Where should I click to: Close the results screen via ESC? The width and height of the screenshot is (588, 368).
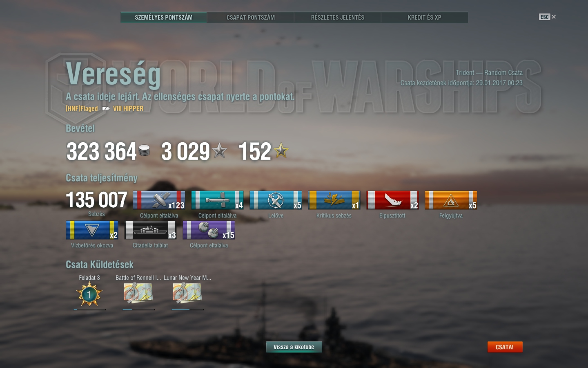click(x=548, y=17)
